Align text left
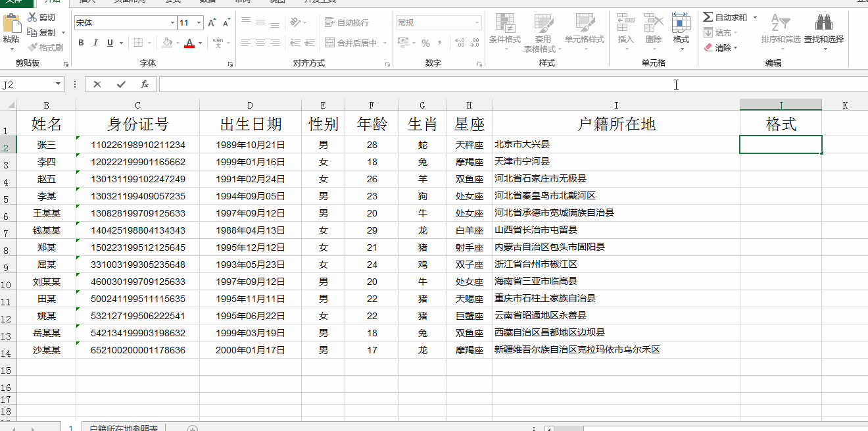The image size is (868, 431). [246, 43]
